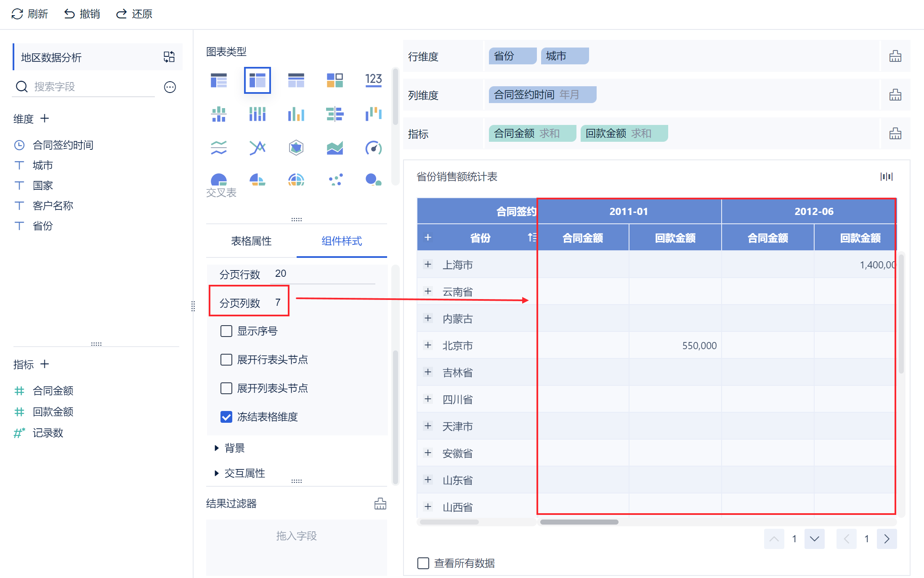Screen dimensions: 924x578
Task: Sort by 省份 using the sort icon
Action: point(532,238)
